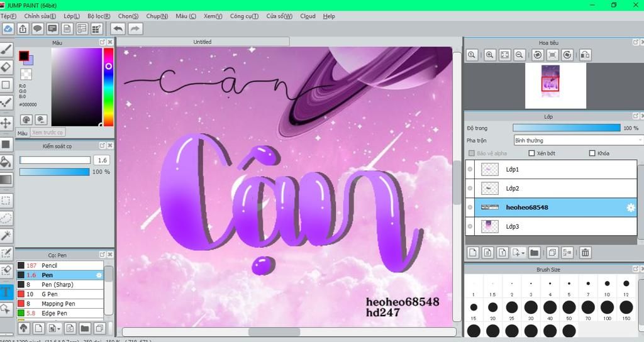Flip canvas view in navigator
Viewport: 644px width, 342px height.
point(586,55)
